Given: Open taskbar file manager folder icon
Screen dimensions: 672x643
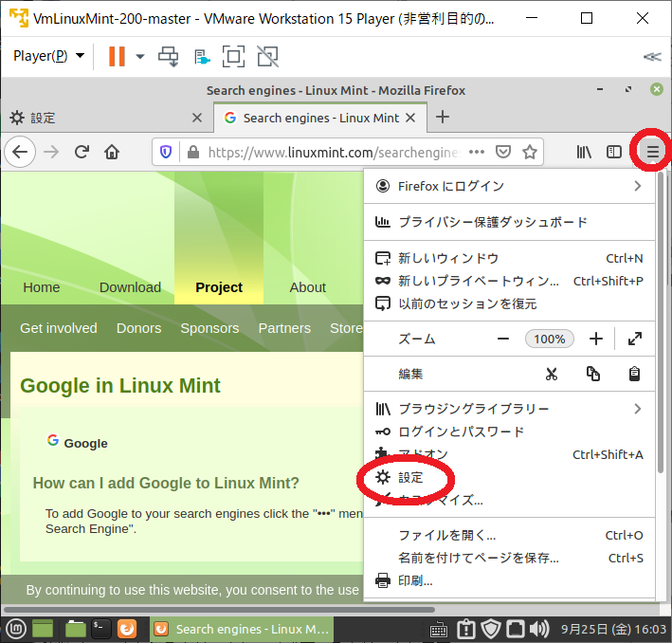Looking at the screenshot, I should point(76,629).
